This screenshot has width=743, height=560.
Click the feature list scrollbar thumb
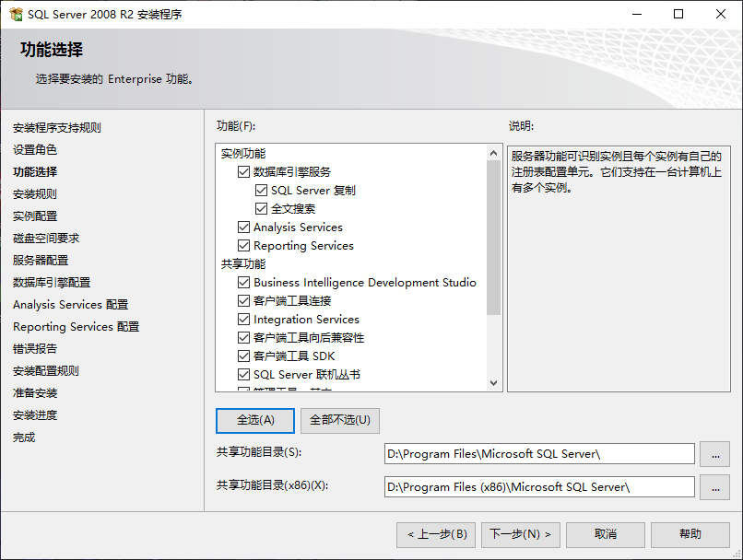tap(493, 238)
